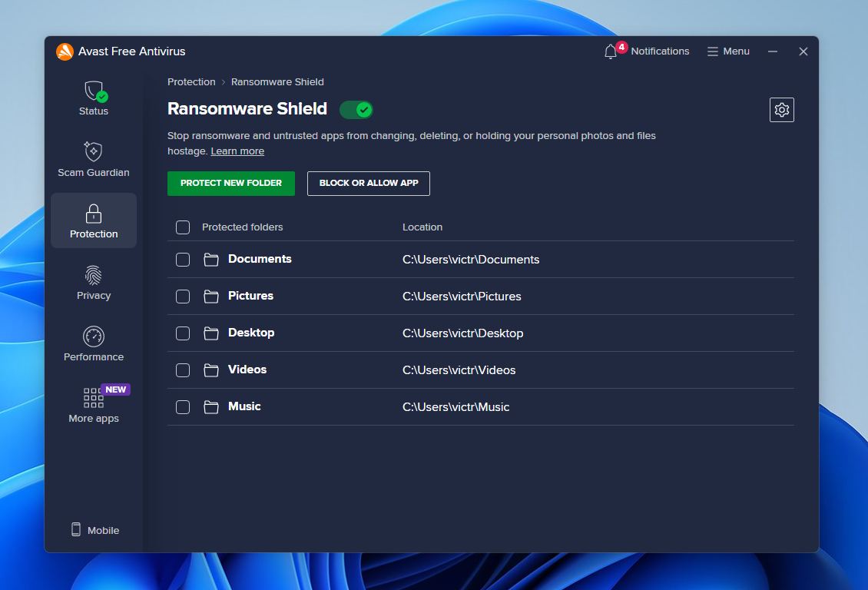Open the notifications bell icon
This screenshot has height=590, width=868.
tap(610, 52)
